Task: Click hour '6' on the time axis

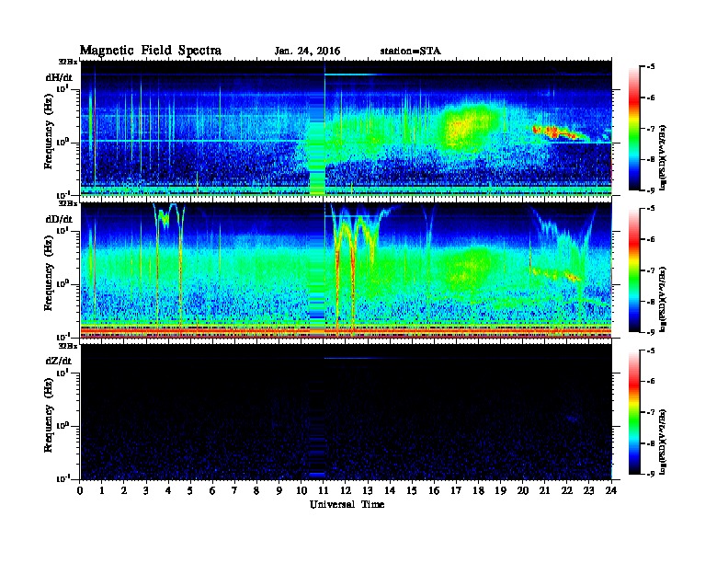Action: (x=212, y=491)
